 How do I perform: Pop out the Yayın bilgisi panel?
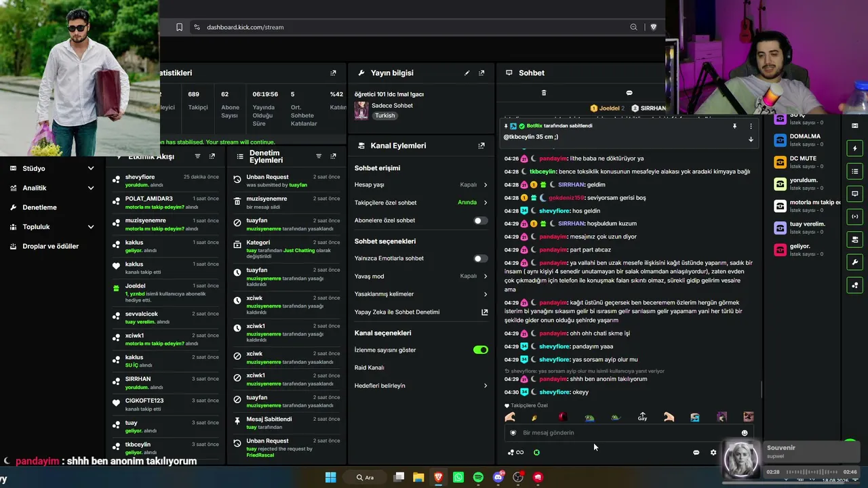pyautogui.click(x=481, y=73)
